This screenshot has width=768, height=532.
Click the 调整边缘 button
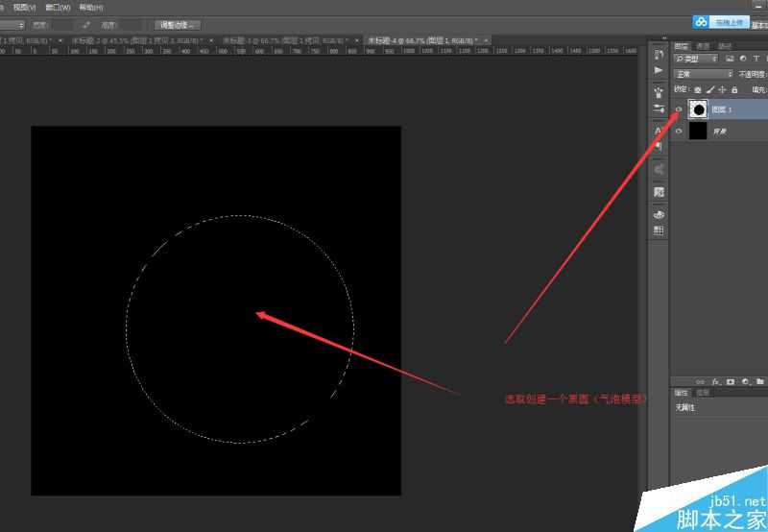click(178, 24)
